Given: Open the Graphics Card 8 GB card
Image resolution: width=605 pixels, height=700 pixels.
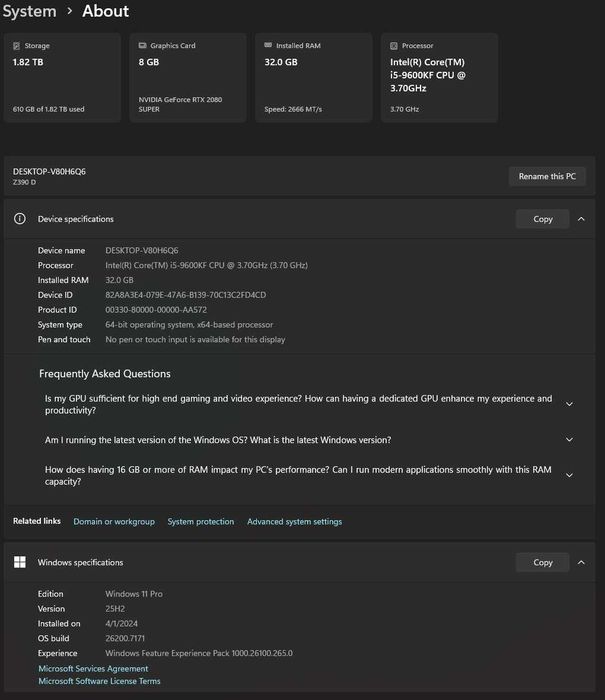Looking at the screenshot, I should [x=188, y=78].
